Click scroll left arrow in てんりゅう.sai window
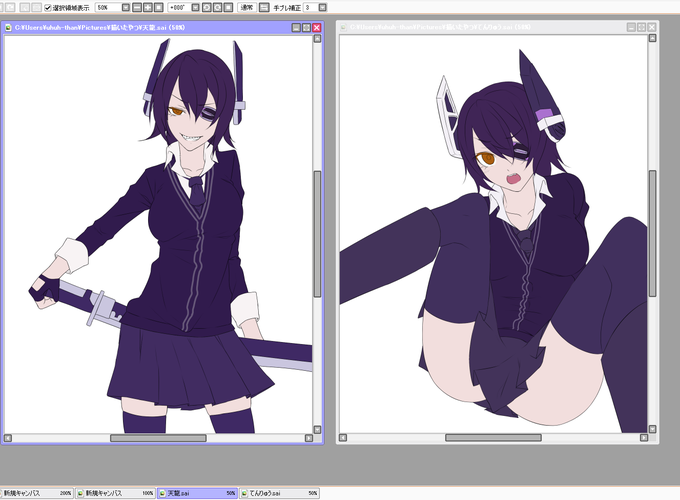Screen dimensions: 680x500 tap(343, 438)
